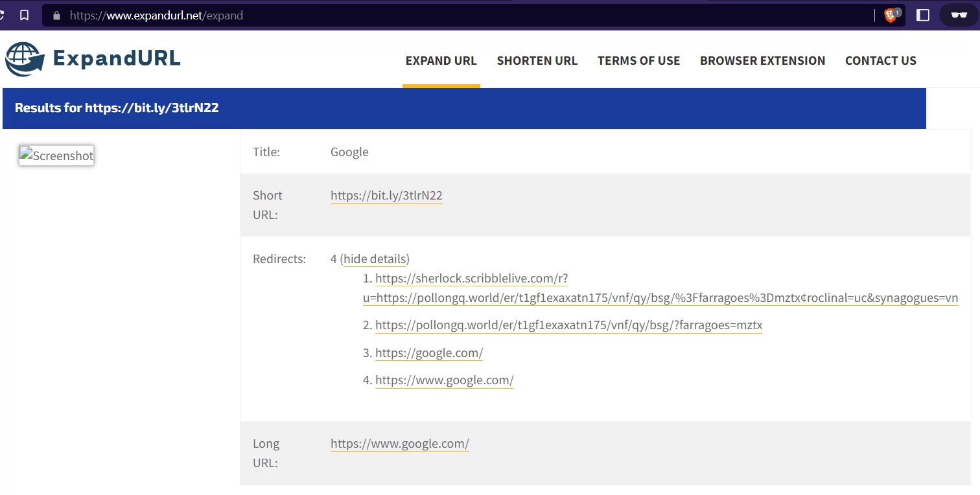Click the bit.ly short URL link
Screen dimensions: 980x495
click(386, 196)
